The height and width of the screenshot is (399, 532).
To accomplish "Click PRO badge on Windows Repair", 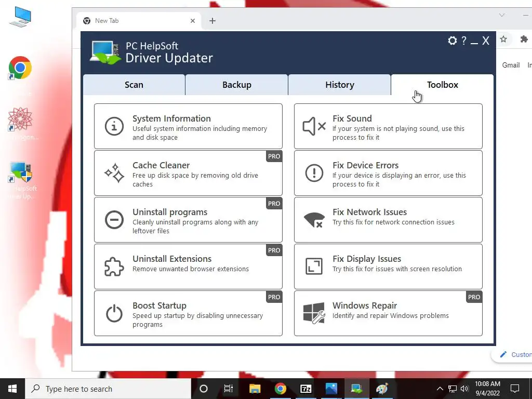I will coord(474,297).
